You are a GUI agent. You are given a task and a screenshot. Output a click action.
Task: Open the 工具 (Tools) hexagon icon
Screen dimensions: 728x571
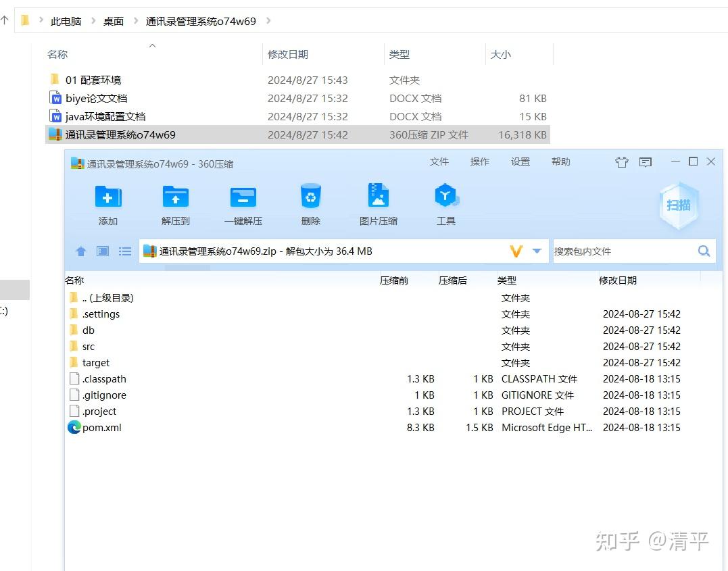[446, 195]
